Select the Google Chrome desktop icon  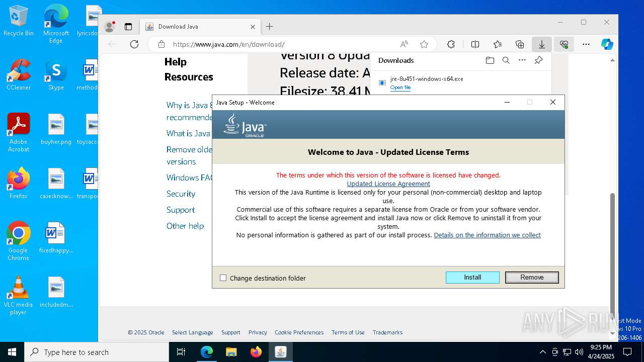19,241
